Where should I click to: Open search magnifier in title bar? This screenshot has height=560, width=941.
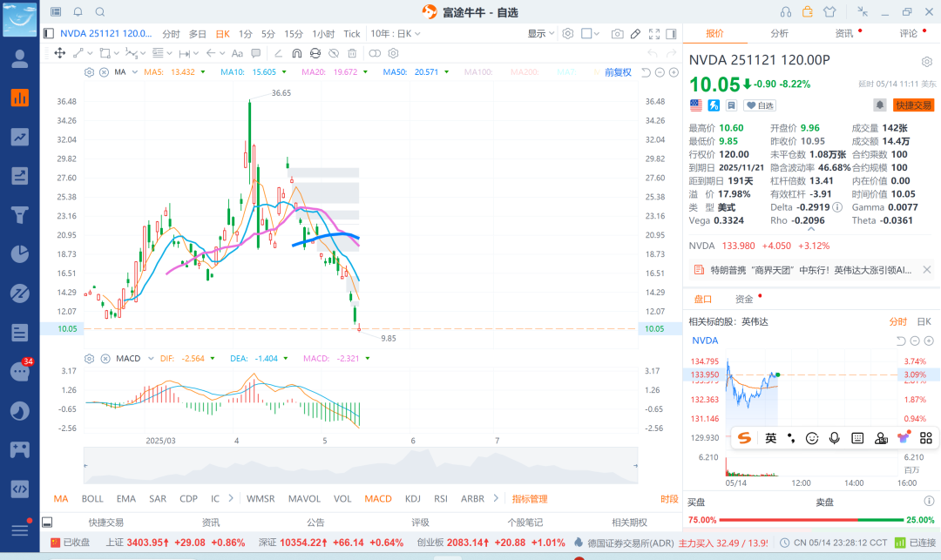click(x=100, y=12)
